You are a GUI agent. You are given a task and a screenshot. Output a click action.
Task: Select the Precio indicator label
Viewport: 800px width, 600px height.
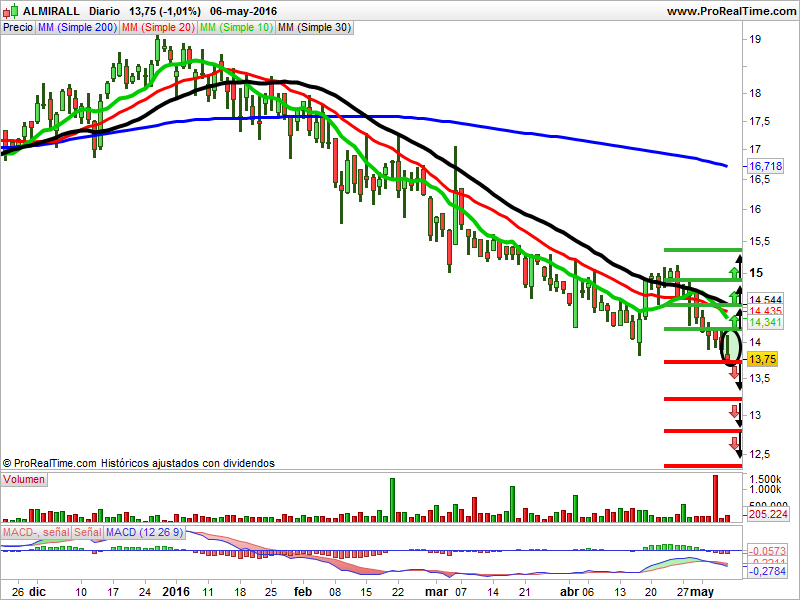pos(18,28)
